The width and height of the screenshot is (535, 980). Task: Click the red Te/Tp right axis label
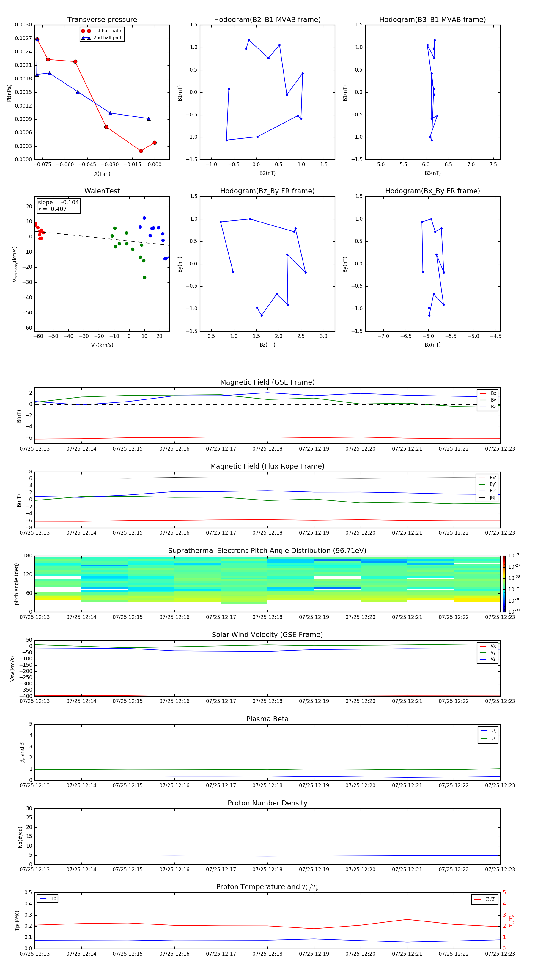pyautogui.click(x=512, y=921)
